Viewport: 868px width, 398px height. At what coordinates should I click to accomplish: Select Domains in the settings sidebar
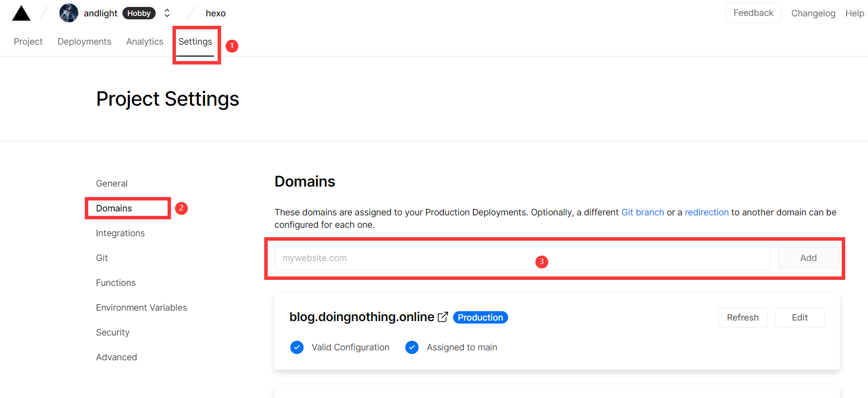[x=114, y=208]
